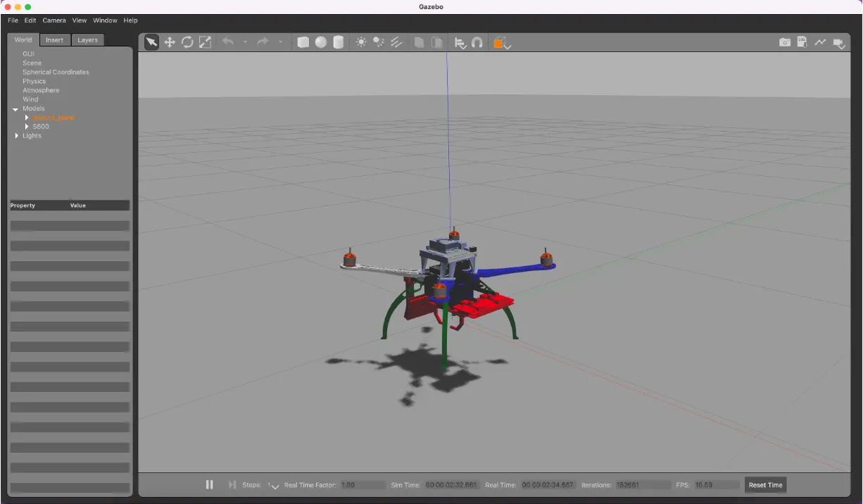Click the Real Time value field
Image resolution: width=863 pixels, height=504 pixels.
(x=548, y=485)
